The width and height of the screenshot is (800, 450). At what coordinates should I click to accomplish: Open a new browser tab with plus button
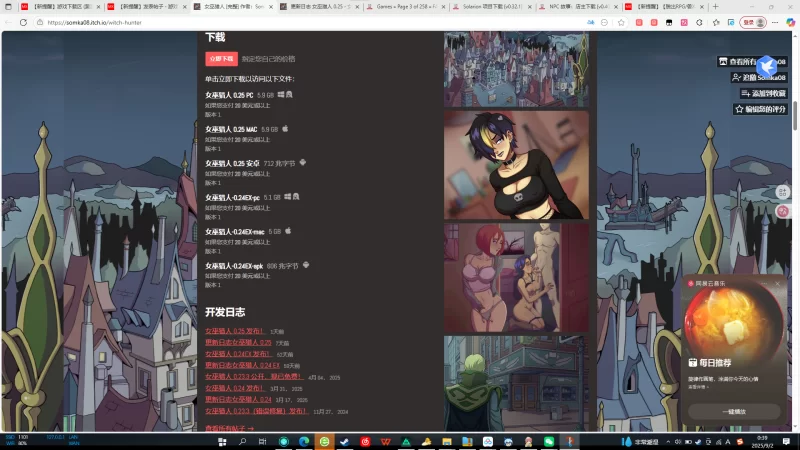pyautogui.click(x=715, y=7)
